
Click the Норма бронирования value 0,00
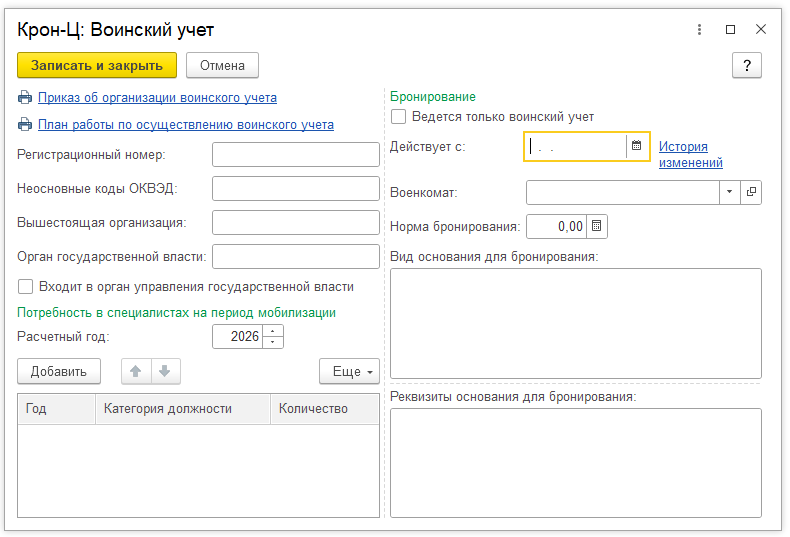pyautogui.click(x=557, y=226)
